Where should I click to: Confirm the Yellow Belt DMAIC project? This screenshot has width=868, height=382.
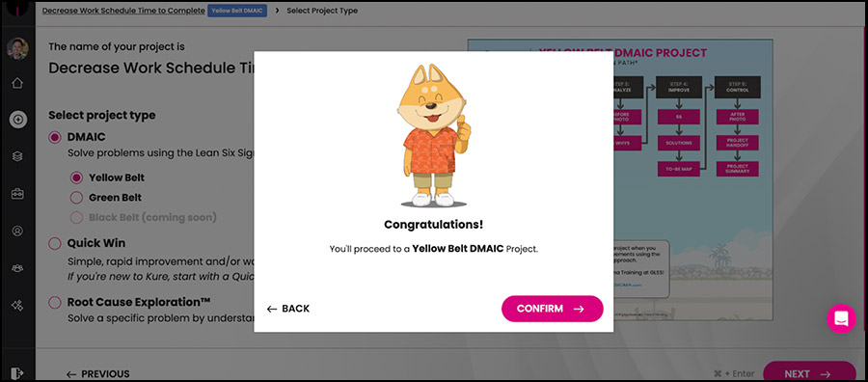[x=552, y=309]
